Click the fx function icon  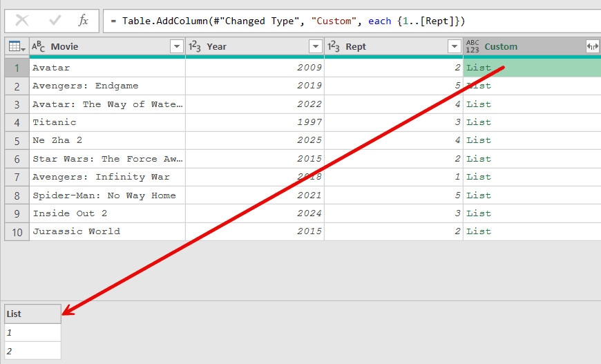tap(84, 21)
